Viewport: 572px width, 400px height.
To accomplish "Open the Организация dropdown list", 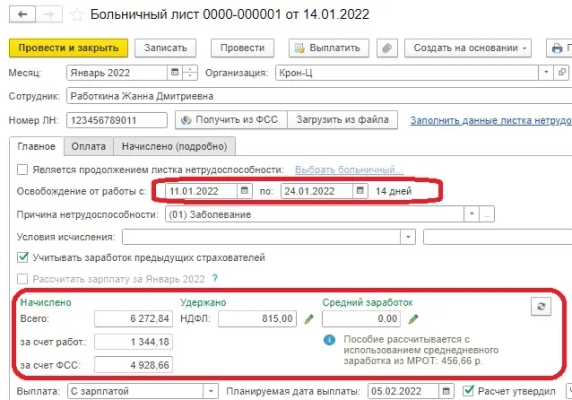I will pyautogui.click(x=546, y=72).
